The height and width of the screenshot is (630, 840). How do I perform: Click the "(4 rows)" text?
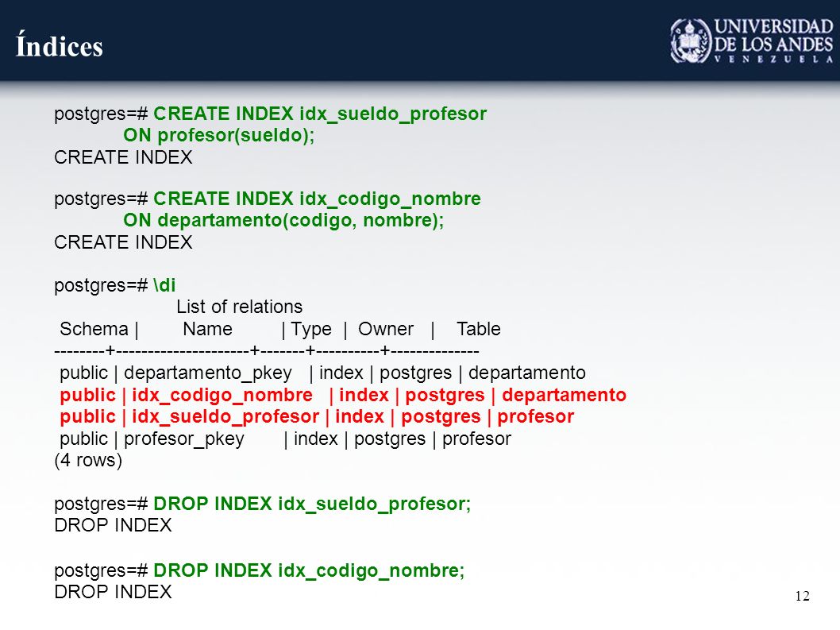coord(88,460)
